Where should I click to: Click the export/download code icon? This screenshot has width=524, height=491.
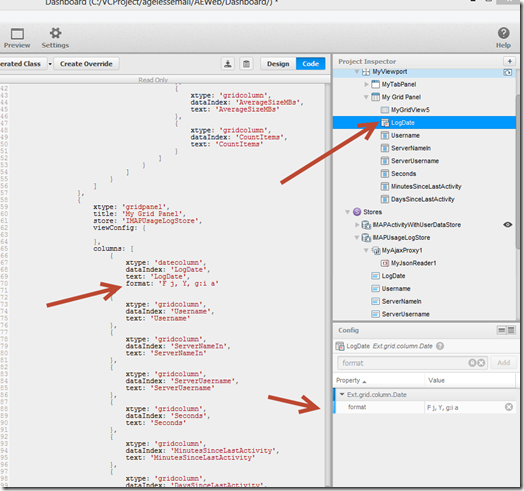tap(228, 64)
